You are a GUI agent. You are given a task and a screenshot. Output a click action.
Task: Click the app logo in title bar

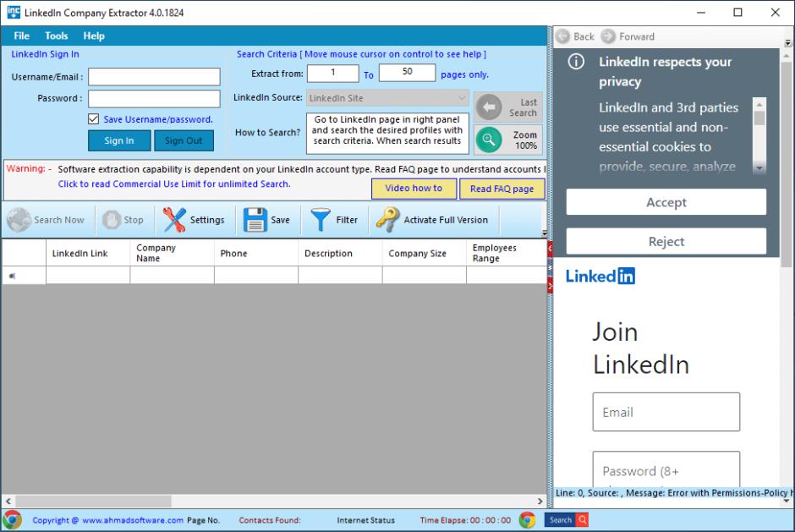(14, 12)
